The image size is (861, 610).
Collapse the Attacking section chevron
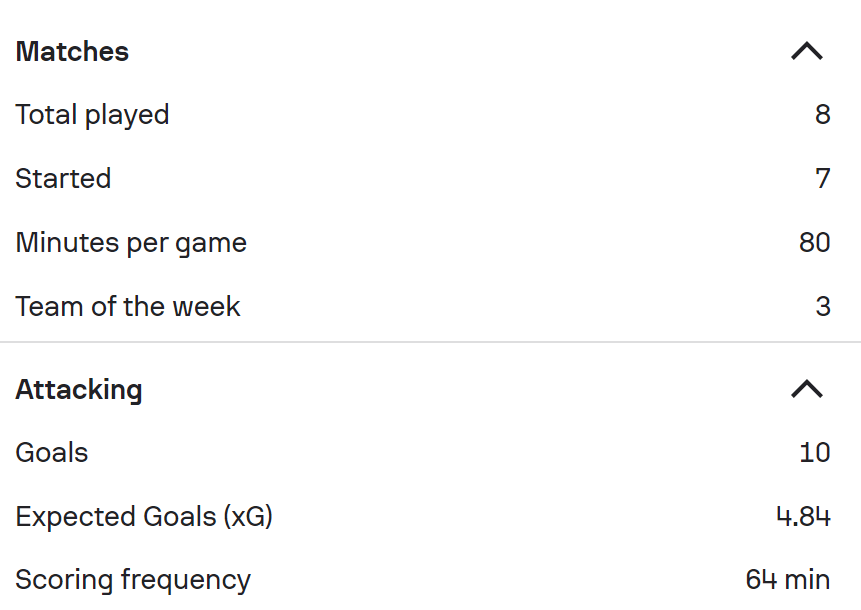(806, 389)
